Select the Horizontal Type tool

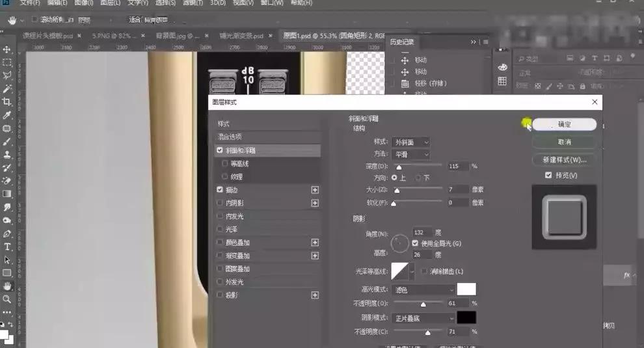tap(7, 247)
